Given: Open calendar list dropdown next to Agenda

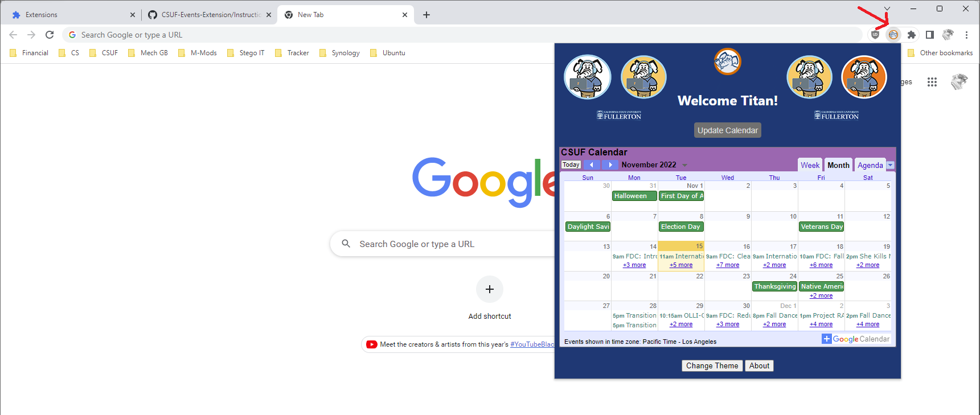Looking at the screenshot, I should [891, 165].
